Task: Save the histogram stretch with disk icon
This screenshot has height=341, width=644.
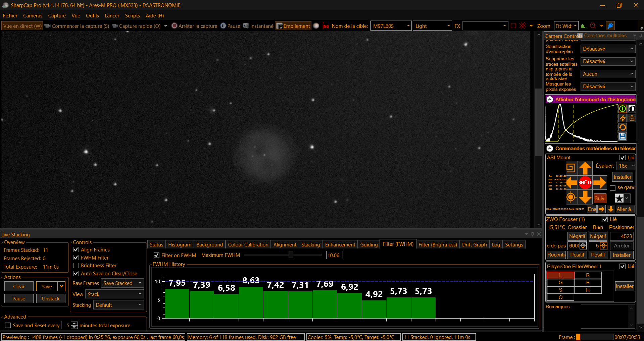Action: pyautogui.click(x=623, y=136)
